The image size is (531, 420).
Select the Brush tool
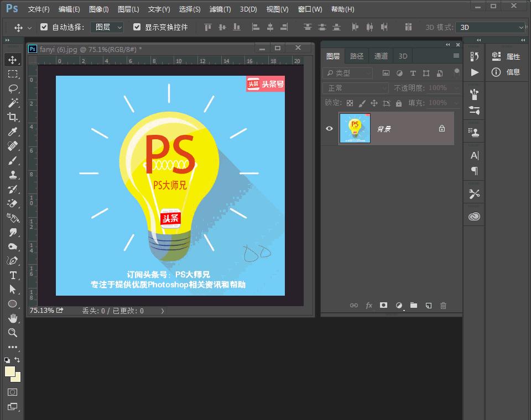(x=13, y=160)
